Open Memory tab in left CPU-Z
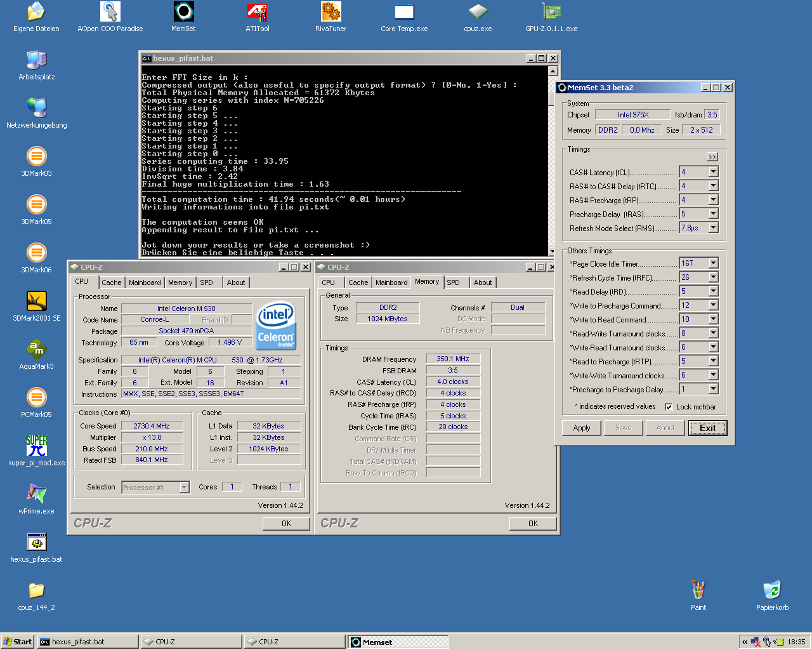812x650 pixels. [x=180, y=282]
